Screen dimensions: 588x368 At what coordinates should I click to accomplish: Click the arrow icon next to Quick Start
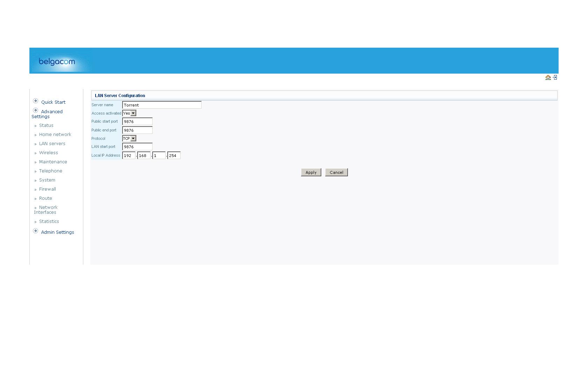(x=35, y=101)
